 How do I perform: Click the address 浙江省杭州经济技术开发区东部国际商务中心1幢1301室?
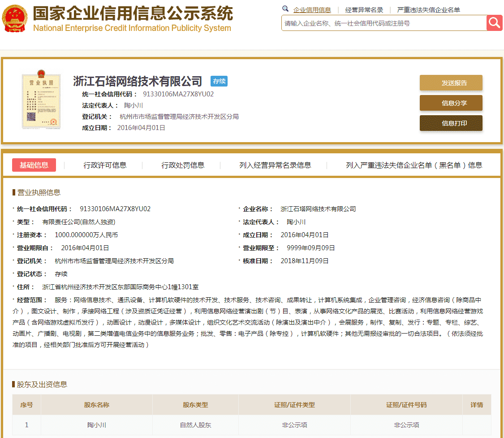120,287
